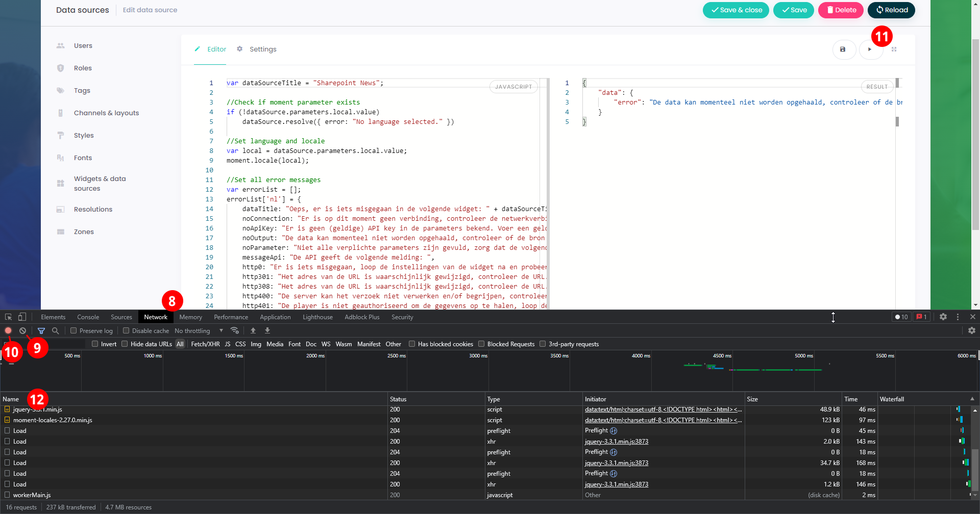The width and height of the screenshot is (980, 514).
Task: Open DevTools three-dot customize menu
Action: [x=958, y=317]
